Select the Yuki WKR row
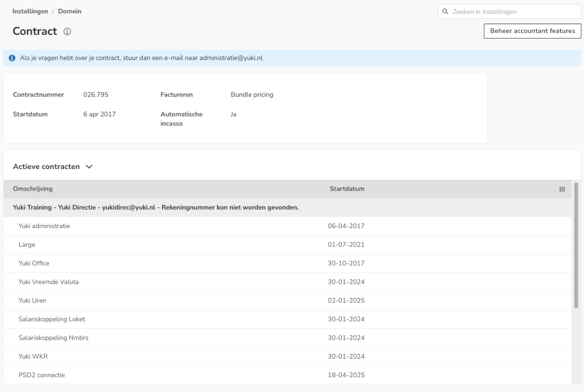The image size is (584, 392). 287,356
